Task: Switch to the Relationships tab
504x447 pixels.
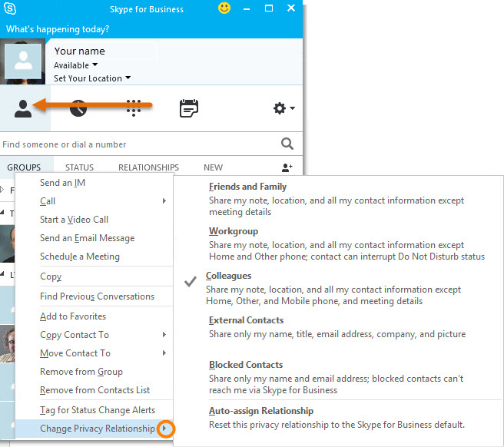Action: (148, 167)
